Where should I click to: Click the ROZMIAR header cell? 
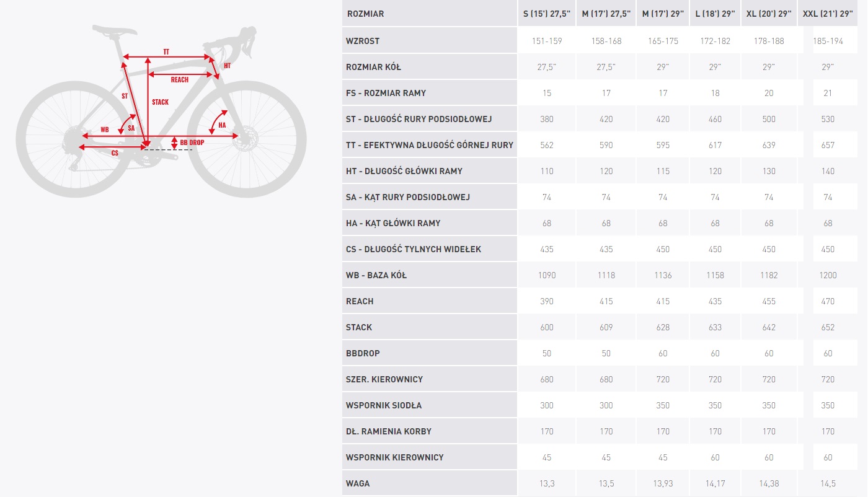[365, 14]
